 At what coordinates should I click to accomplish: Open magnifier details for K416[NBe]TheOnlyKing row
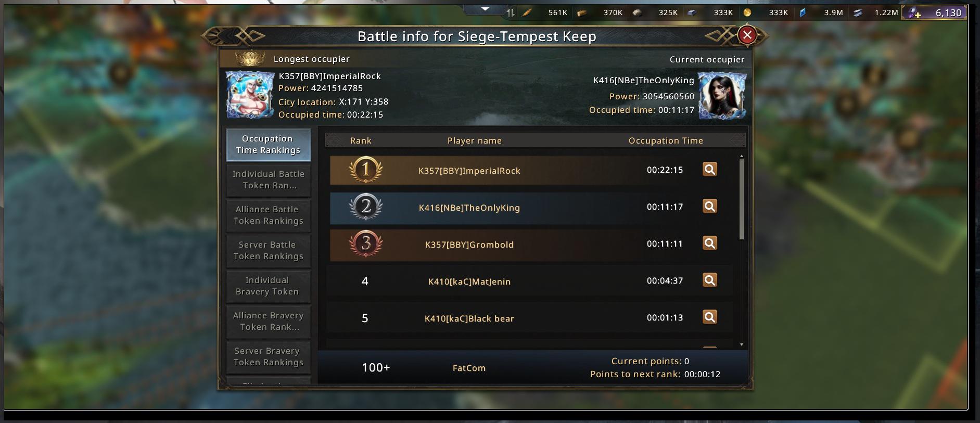pos(710,207)
